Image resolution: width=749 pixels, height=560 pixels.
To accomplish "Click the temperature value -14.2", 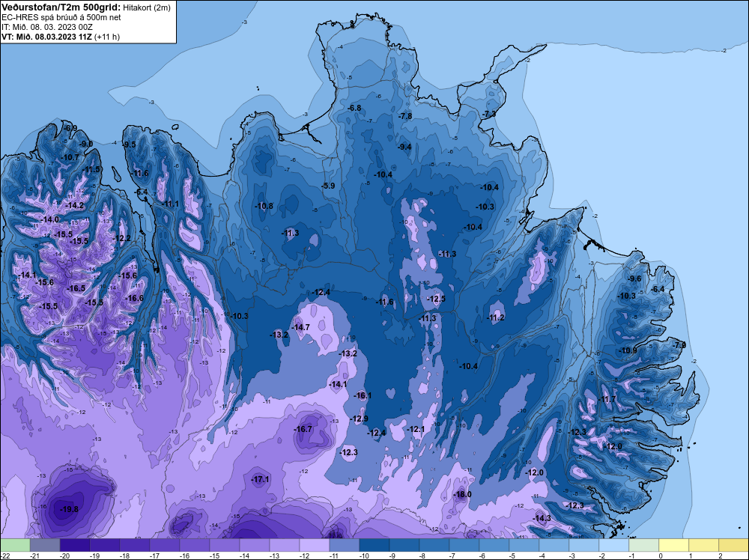I will tap(75, 205).
